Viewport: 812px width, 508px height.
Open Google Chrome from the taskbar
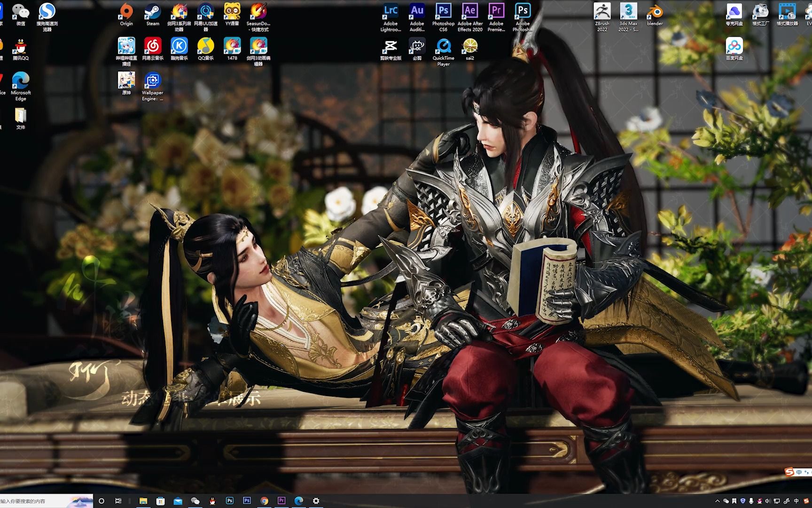(264, 501)
